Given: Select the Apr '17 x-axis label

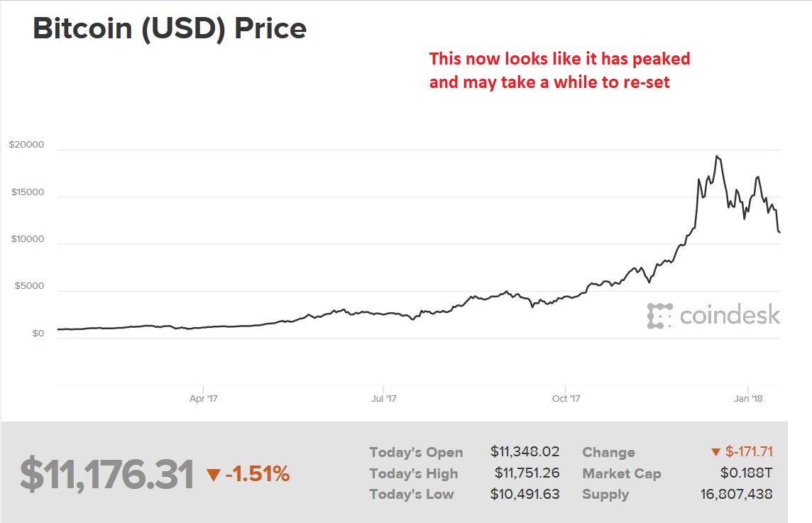Looking at the screenshot, I should (x=203, y=398).
